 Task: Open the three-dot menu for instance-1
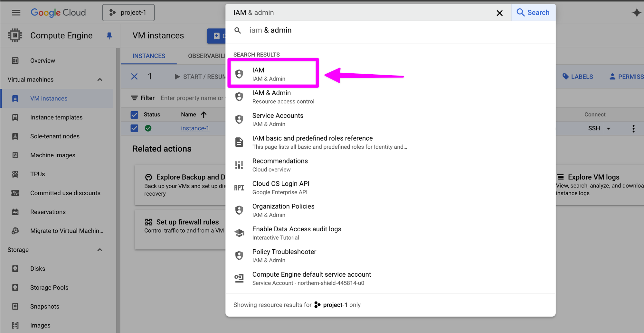[x=633, y=129]
